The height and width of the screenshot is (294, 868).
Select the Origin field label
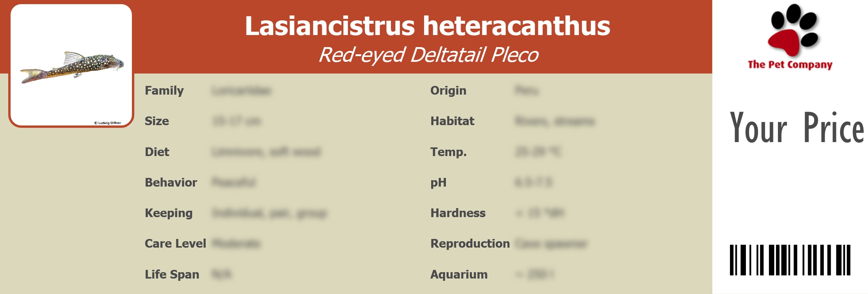[x=448, y=90]
